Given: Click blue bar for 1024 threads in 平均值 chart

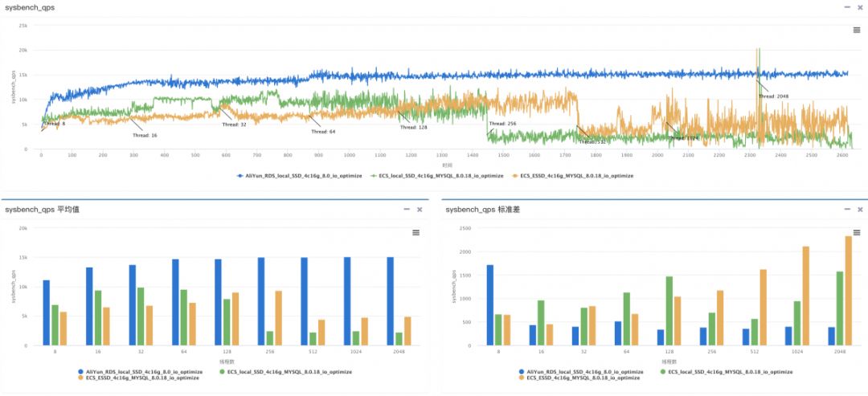Looking at the screenshot, I should coord(347,301).
